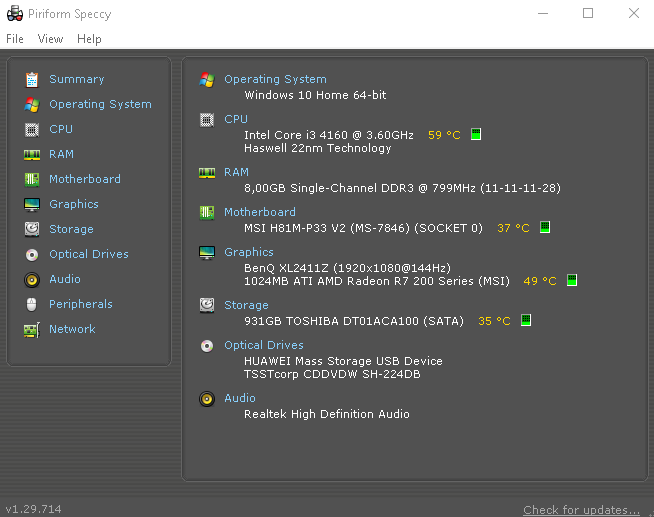Open the Graphics heading in main panel
This screenshot has height=517, width=654.
click(x=249, y=252)
